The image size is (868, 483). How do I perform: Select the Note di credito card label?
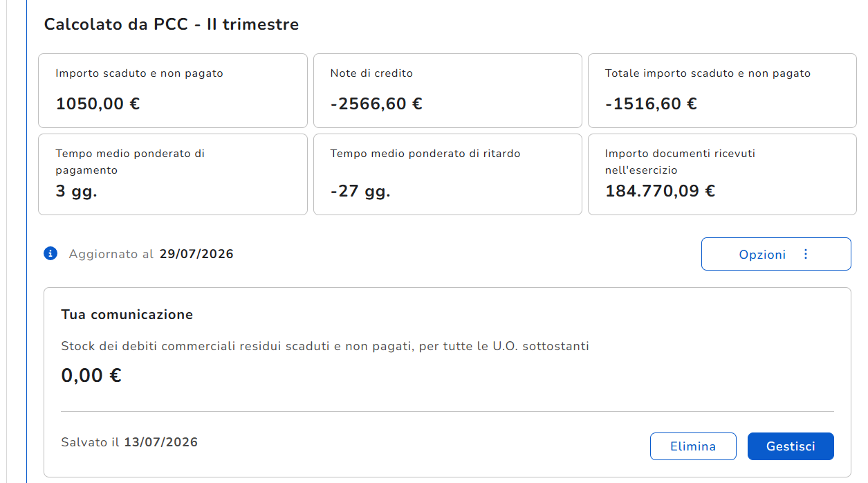click(x=371, y=73)
